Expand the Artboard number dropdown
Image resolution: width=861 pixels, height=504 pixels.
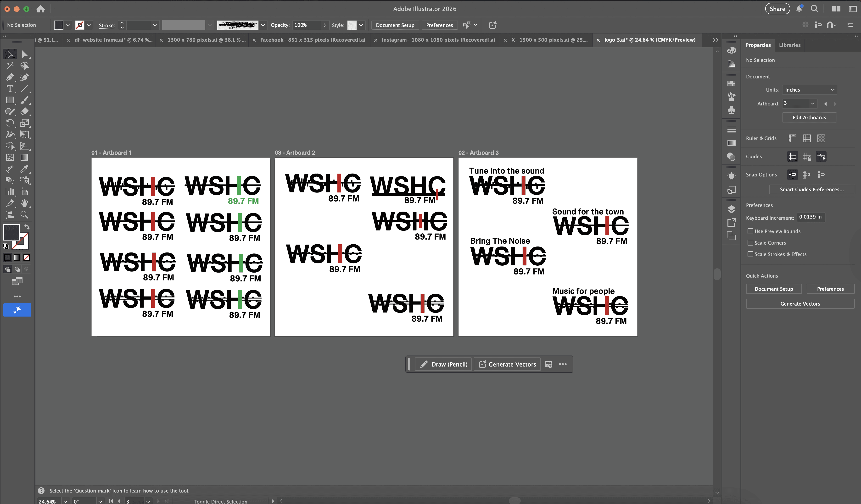(x=813, y=104)
